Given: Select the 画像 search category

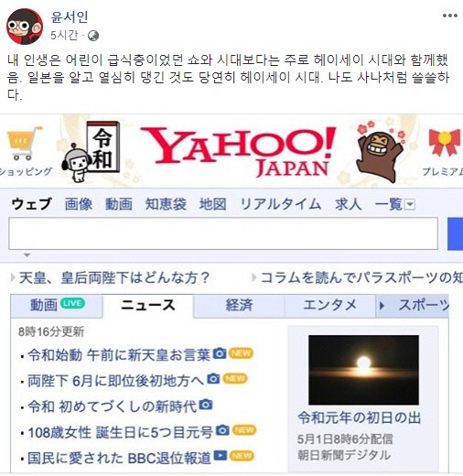Looking at the screenshot, I should click(x=79, y=204).
